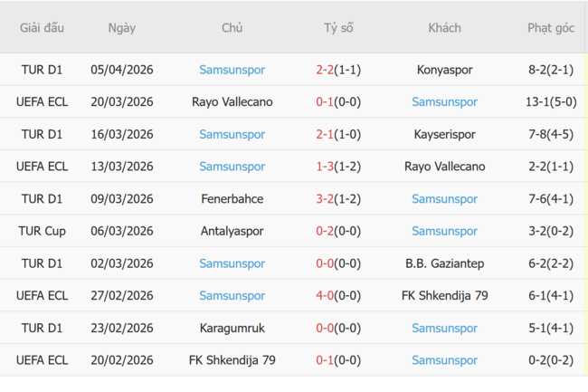Click Rayo Vallecano in the 20/03/2026 row

click(x=232, y=102)
